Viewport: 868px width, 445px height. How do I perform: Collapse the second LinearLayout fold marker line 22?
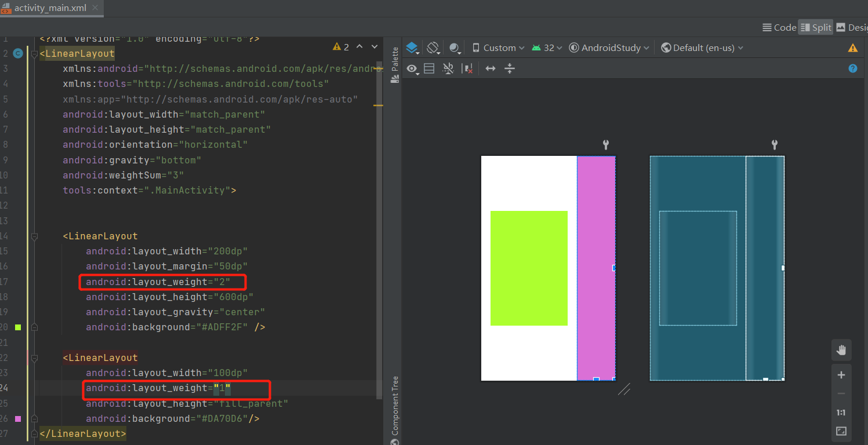click(x=34, y=358)
